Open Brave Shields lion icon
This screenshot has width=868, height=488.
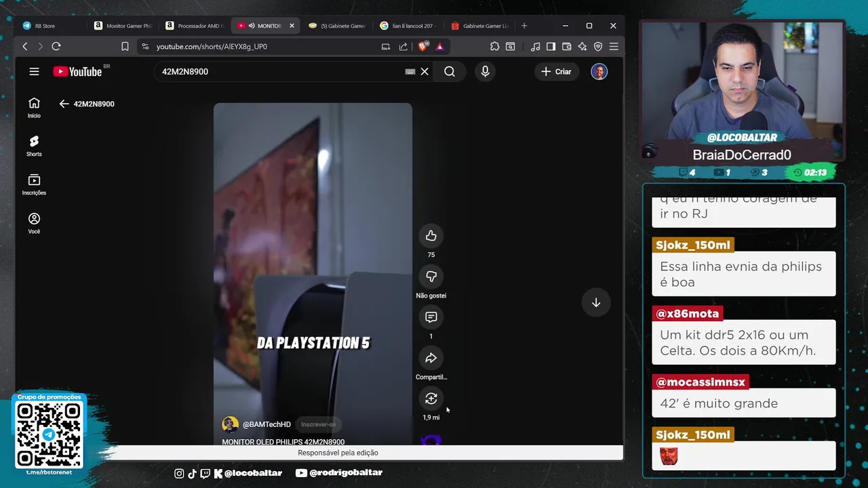click(422, 46)
